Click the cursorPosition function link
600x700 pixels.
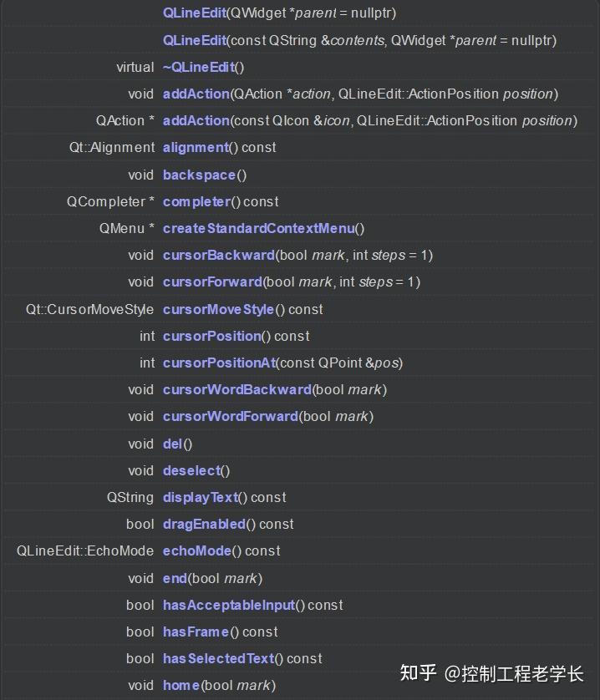coord(211,336)
